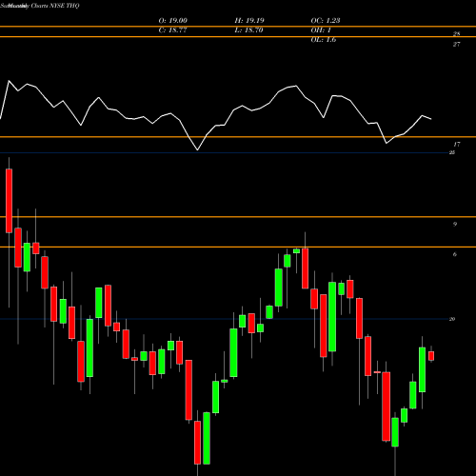
Task: Click the low value "L: 18.70"
Action: point(248,30)
